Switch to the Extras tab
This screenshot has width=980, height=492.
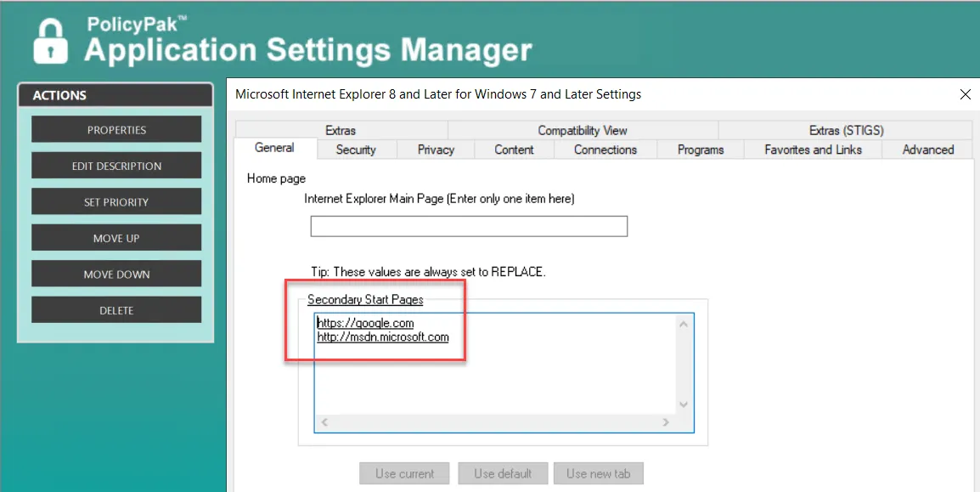click(341, 131)
